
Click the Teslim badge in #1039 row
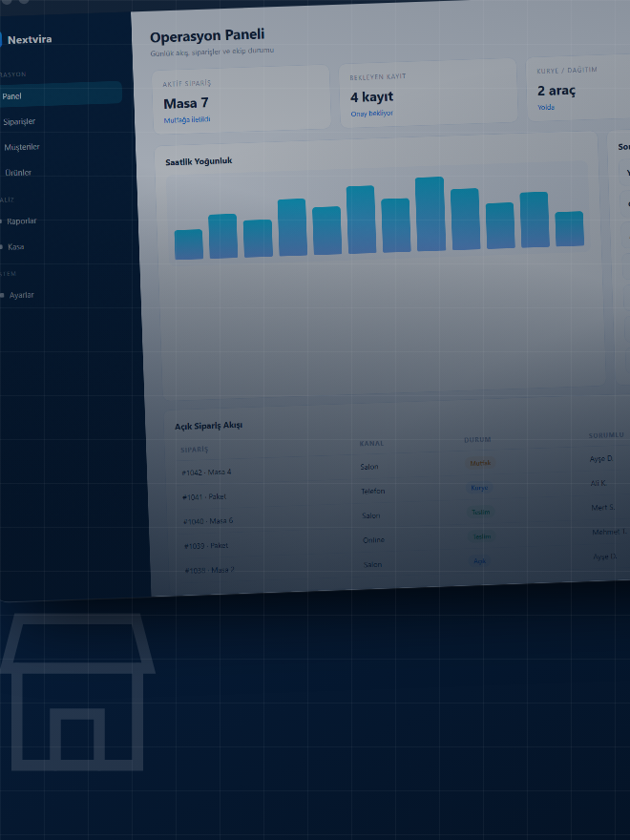click(x=482, y=536)
